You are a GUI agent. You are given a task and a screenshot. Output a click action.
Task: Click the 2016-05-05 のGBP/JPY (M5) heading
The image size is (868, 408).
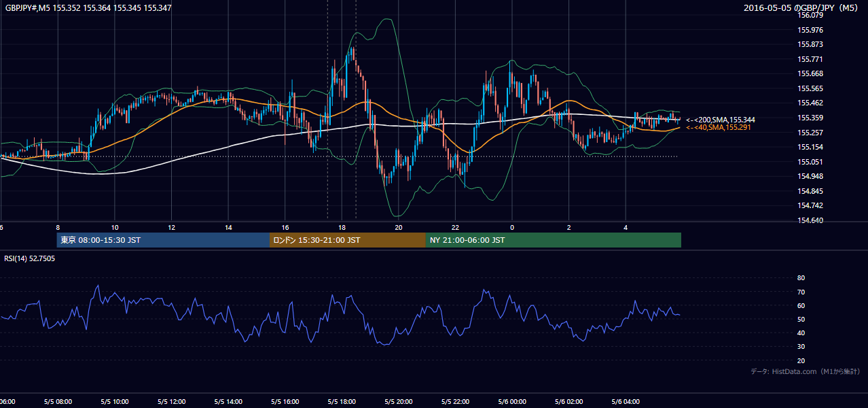point(802,8)
